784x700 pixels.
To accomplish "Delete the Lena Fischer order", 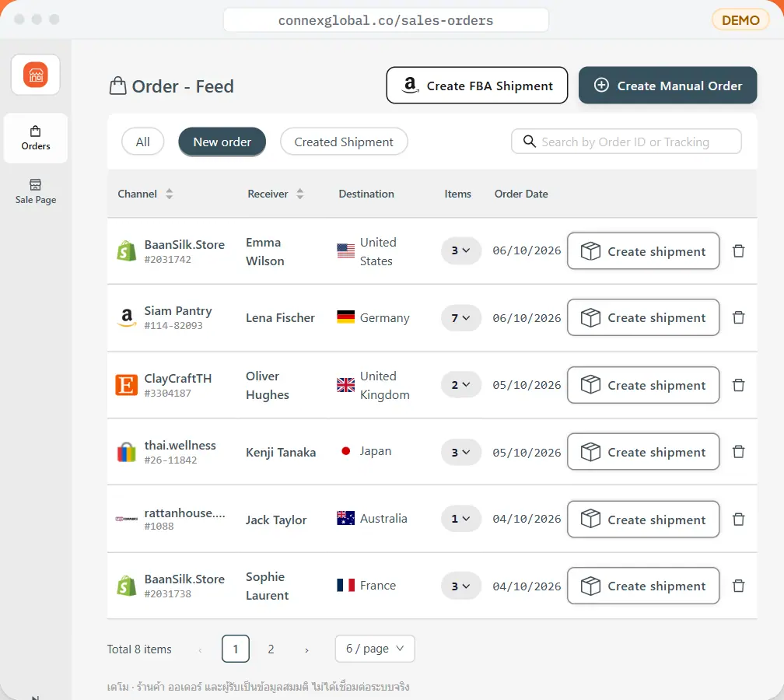I will (x=739, y=317).
